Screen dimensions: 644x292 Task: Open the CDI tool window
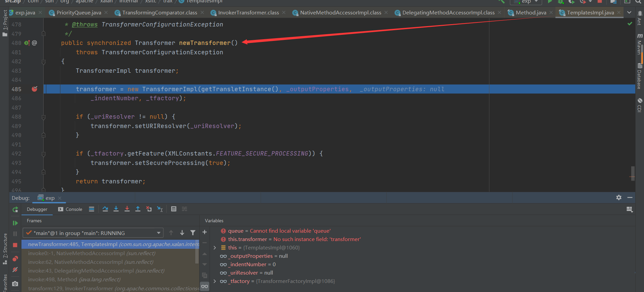(x=640, y=105)
